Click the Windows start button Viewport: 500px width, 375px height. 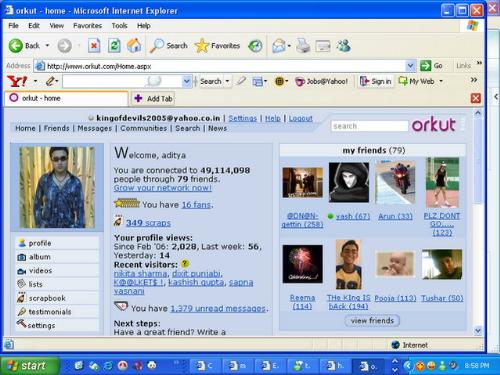point(29,366)
